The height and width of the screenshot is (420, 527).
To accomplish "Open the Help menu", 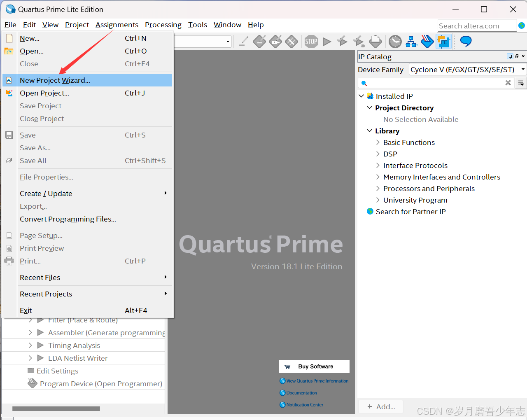I will pos(256,25).
